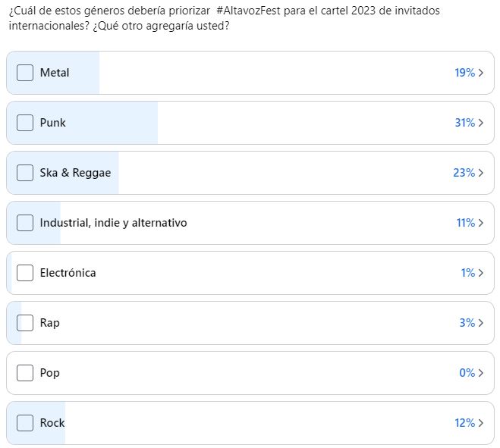
Task: Open the arrow beside Pop's 0%
Action: (481, 373)
